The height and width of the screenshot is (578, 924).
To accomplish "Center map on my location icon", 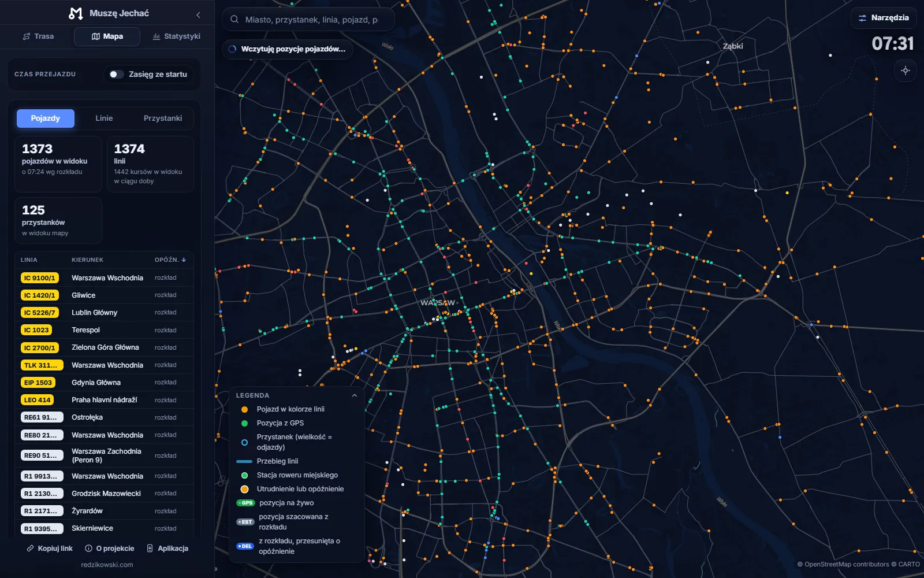I will click(x=906, y=71).
